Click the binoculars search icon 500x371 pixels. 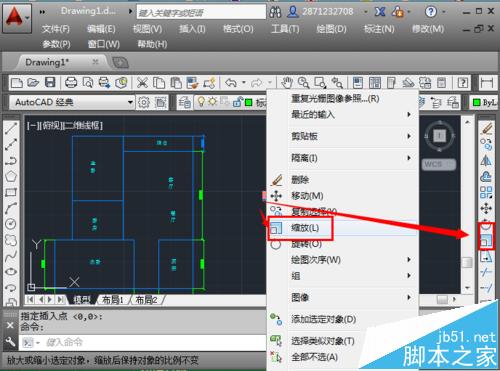(x=275, y=12)
